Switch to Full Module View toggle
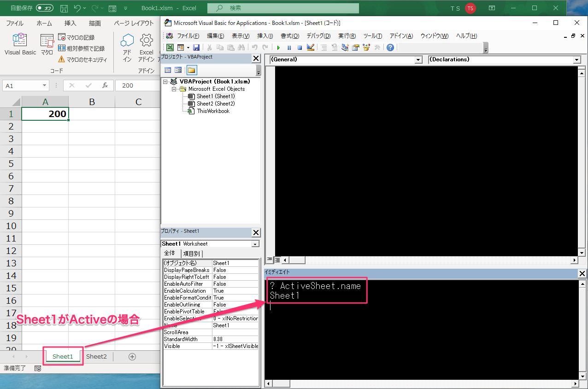Screen dimensions: 588x389 pos(277,260)
